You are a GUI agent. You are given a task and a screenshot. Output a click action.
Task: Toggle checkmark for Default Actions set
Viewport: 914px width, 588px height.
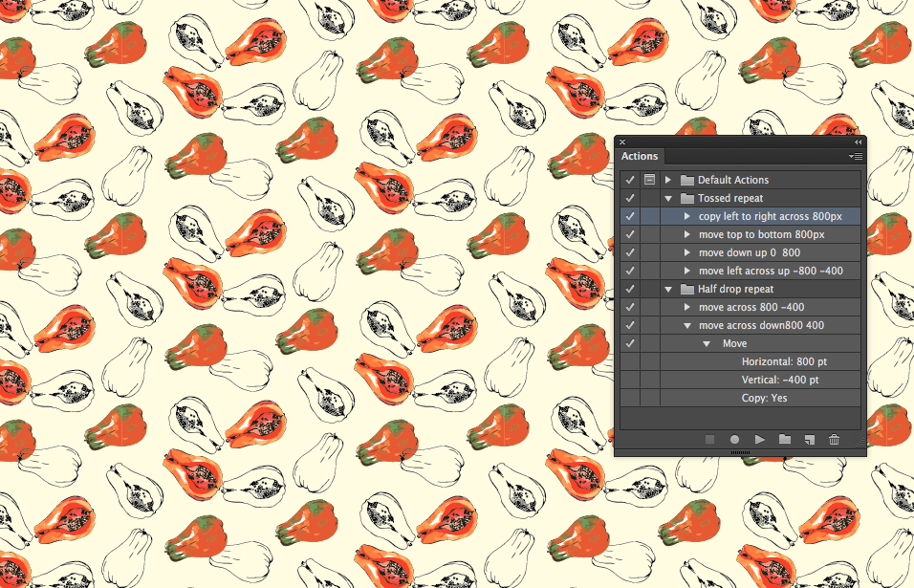629,180
